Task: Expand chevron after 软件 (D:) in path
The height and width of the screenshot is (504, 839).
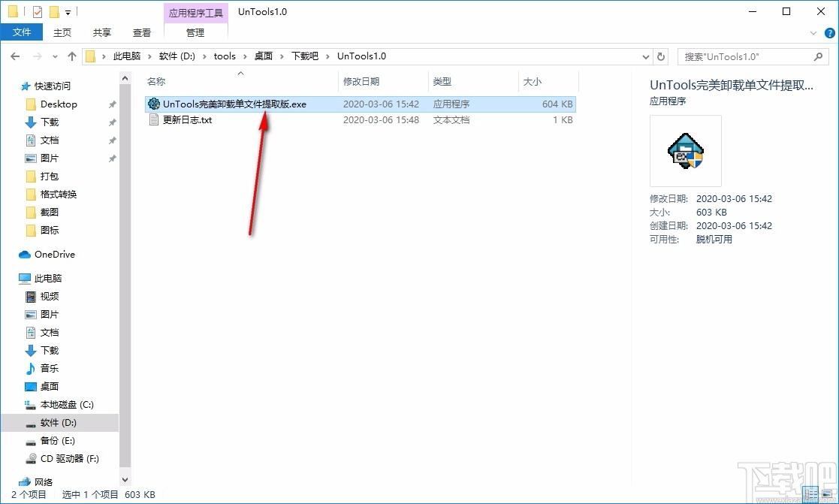Action: (x=204, y=56)
